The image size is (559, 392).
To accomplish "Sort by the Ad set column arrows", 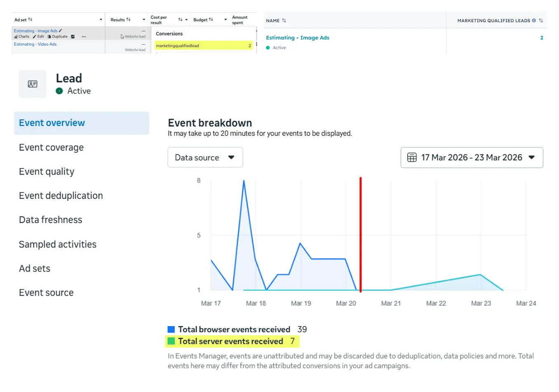I will (x=30, y=19).
